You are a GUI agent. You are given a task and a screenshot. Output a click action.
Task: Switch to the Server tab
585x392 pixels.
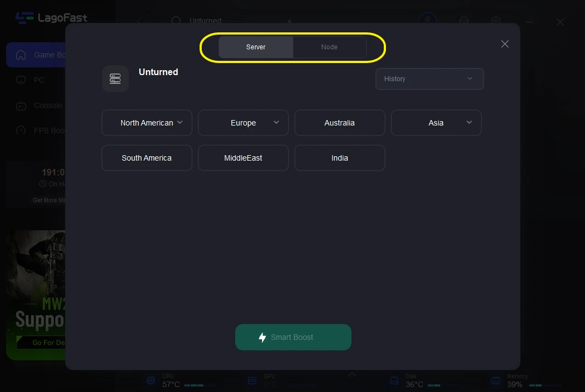255,47
